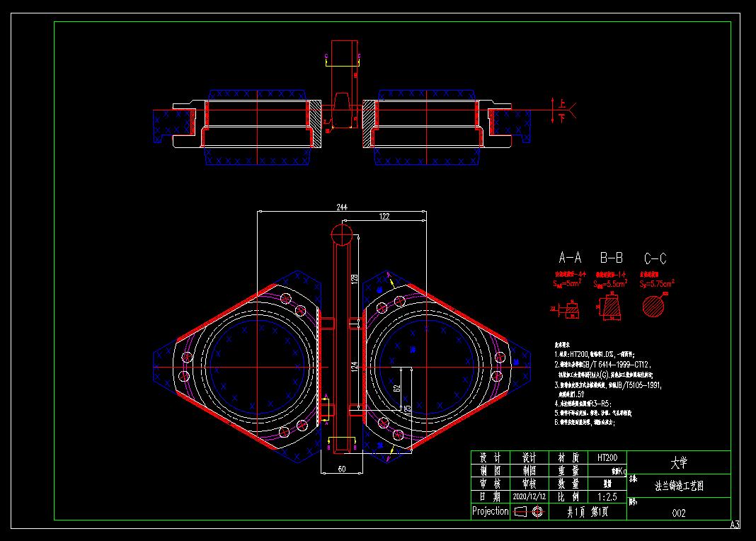Select the 125 dimension text
This screenshot has width=756, height=541.
point(408,410)
